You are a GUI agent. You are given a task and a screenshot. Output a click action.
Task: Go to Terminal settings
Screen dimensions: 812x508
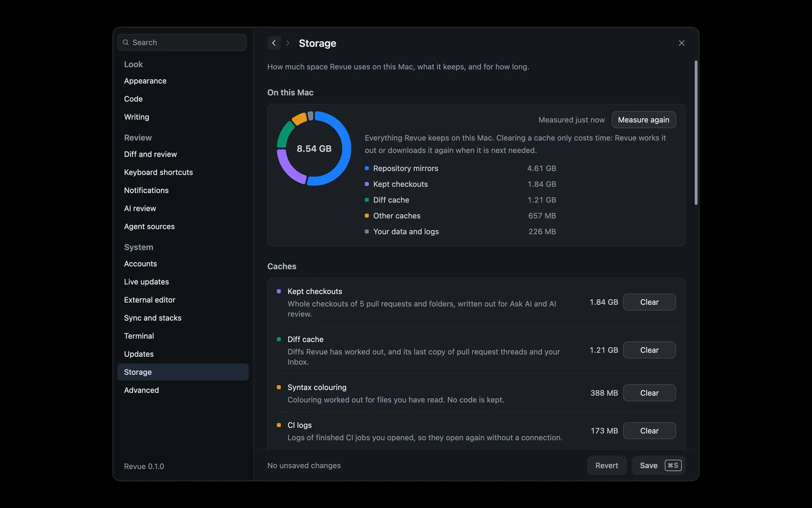point(183,336)
